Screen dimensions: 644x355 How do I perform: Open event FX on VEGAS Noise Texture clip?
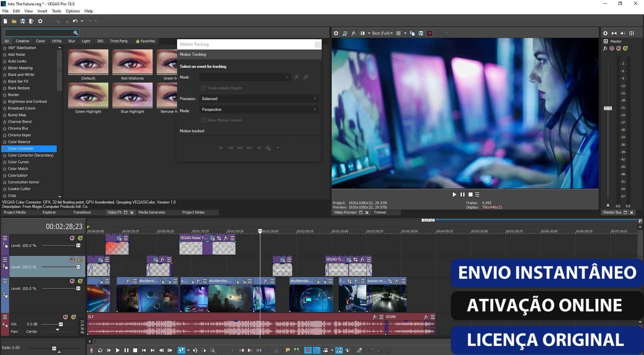coord(226,238)
